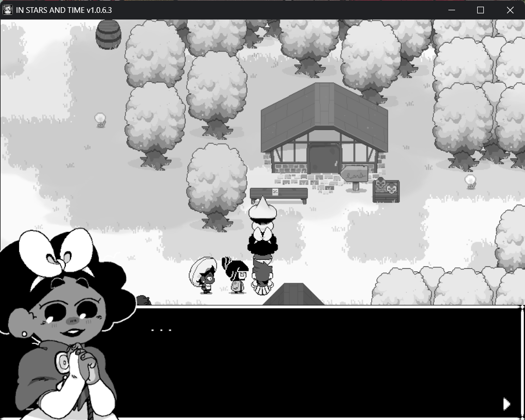Click the dark rooftop at the bottom of the path
This screenshot has height=420, width=525.
pos(294,295)
